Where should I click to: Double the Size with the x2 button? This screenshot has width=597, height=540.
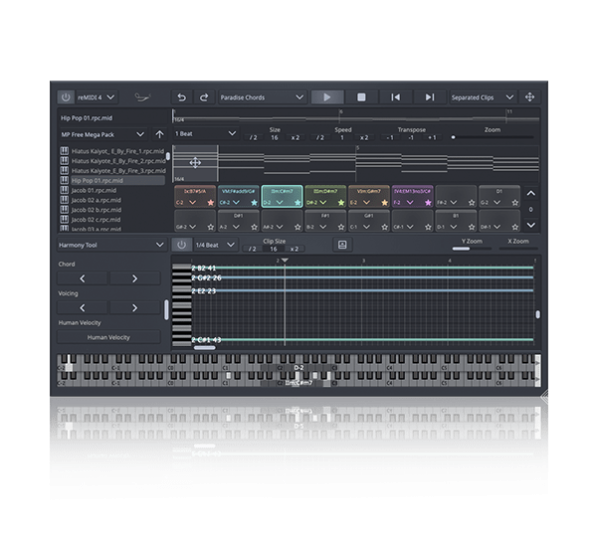[295, 138]
